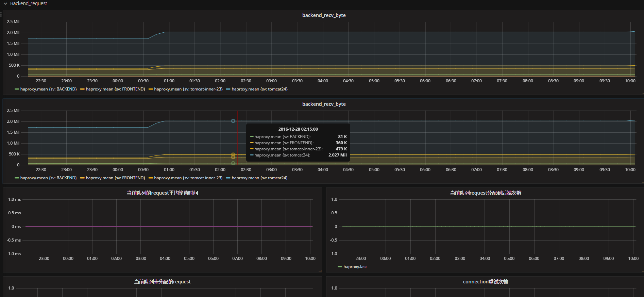Toggle the haproxy.last series legend label
Image resolution: width=644 pixels, height=297 pixels.
355,267
